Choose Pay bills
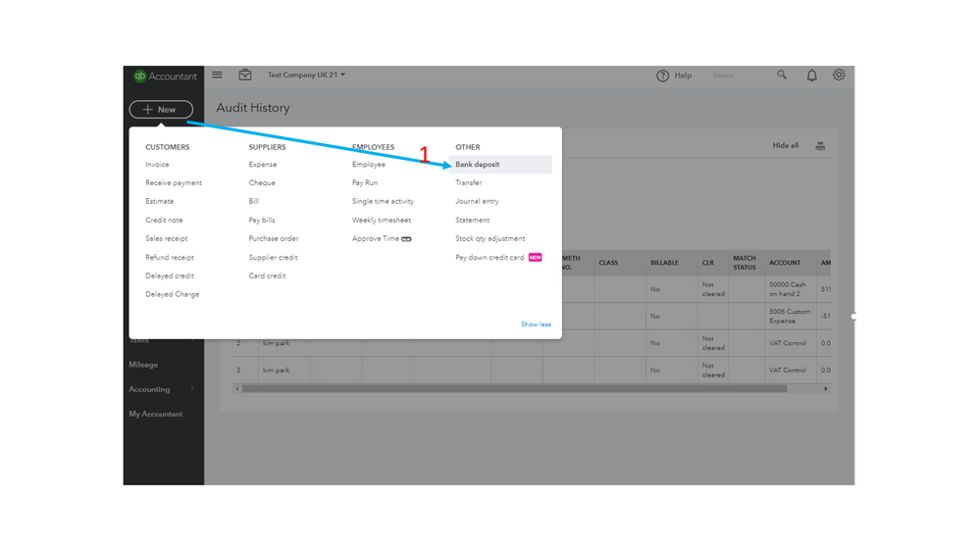Image resolution: width=980 pixels, height=551 pixels. [261, 220]
